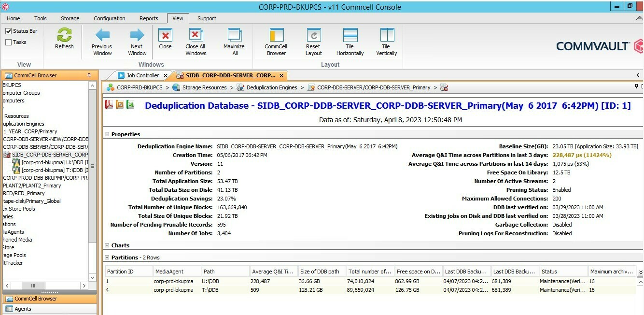Go to Next Window

(137, 35)
